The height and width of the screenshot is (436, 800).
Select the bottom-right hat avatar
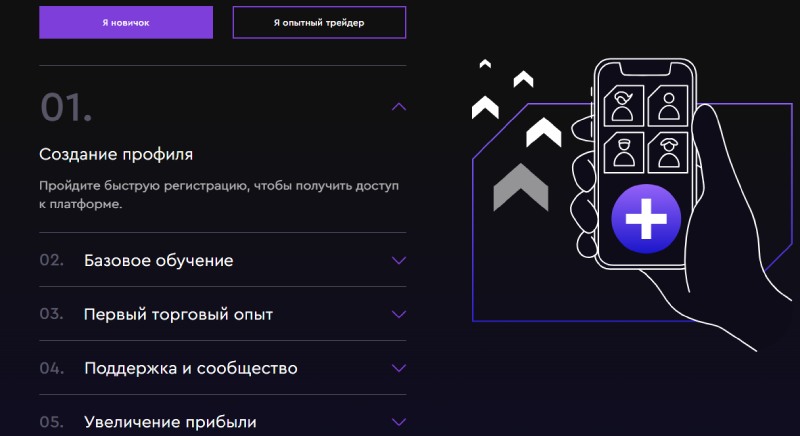click(668, 153)
